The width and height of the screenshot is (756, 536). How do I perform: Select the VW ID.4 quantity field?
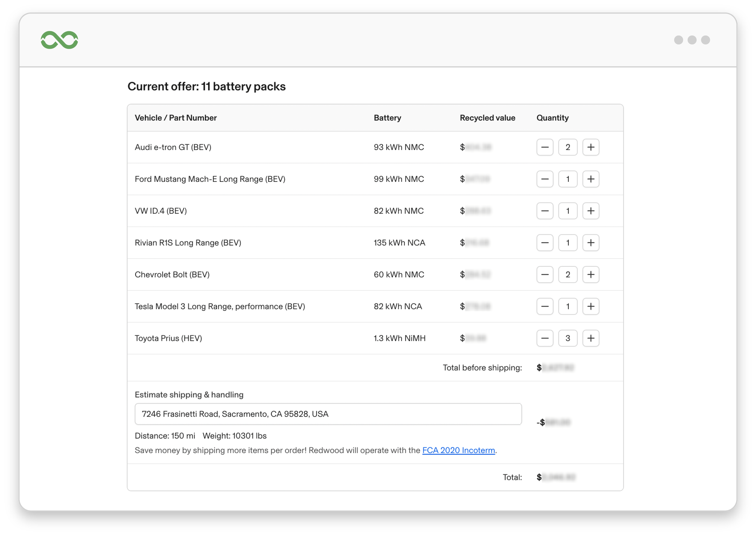point(567,211)
